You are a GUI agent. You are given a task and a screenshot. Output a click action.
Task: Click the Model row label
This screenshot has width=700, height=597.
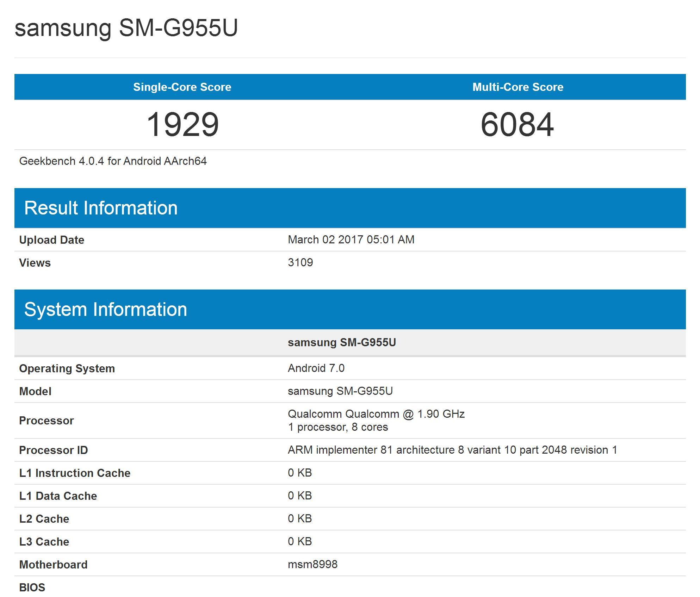[35, 391]
